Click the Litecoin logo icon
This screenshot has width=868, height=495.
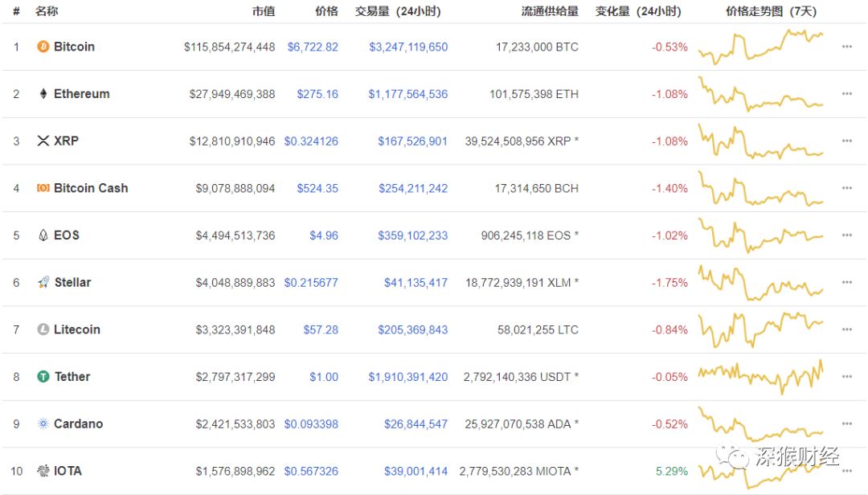tap(43, 329)
